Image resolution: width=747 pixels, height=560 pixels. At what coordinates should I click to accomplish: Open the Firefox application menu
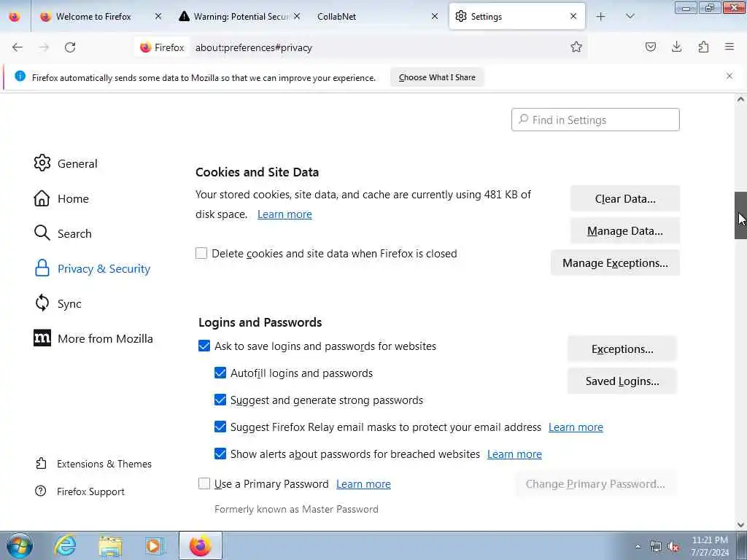(729, 47)
